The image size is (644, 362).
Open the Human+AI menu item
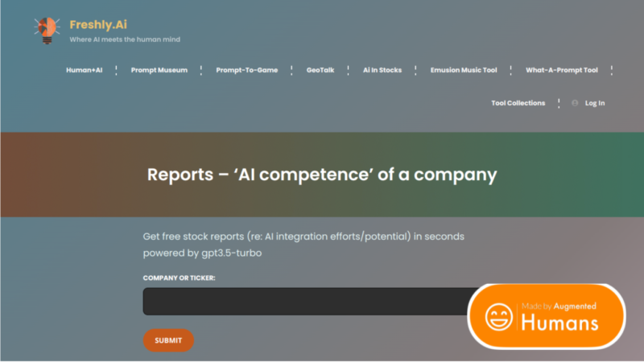(85, 70)
